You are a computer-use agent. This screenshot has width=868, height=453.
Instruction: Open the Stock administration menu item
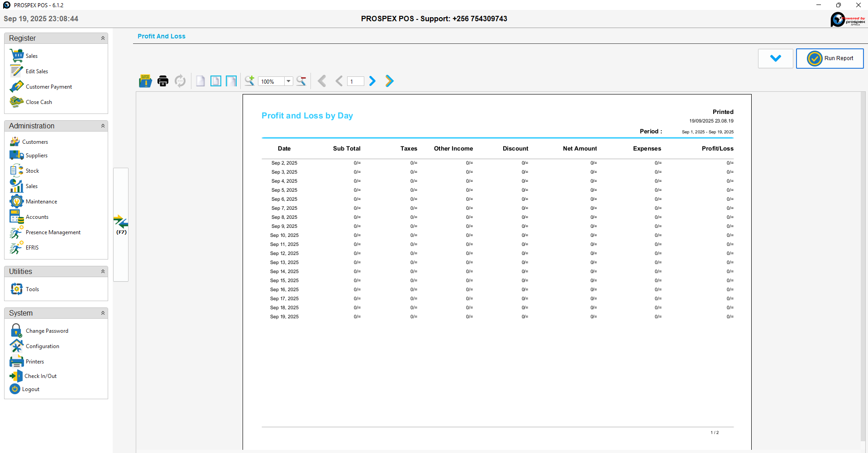coord(32,171)
